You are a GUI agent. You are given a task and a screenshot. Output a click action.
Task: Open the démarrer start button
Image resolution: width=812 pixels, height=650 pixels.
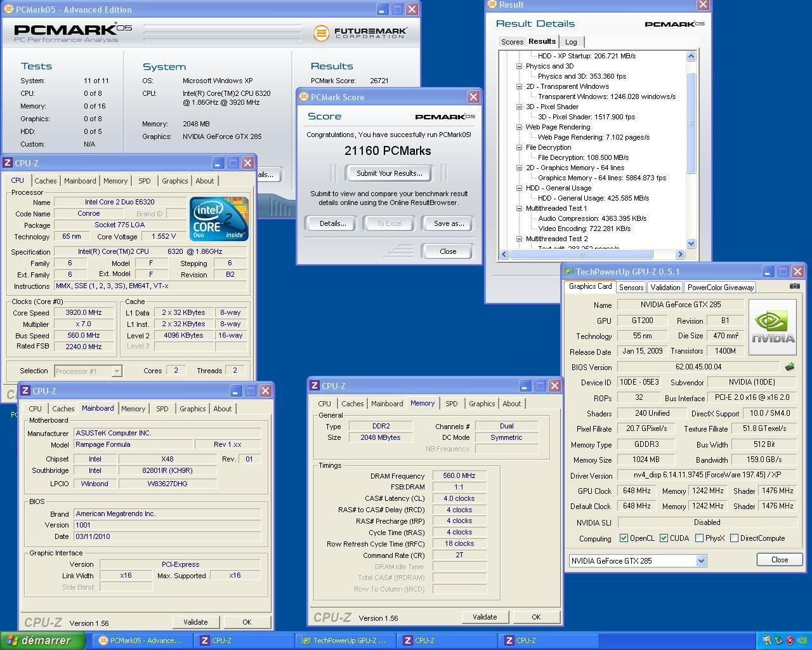coord(43,640)
